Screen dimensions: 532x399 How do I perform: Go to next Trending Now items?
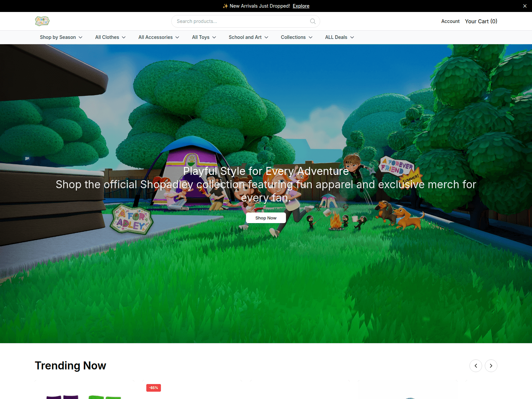[x=491, y=366]
